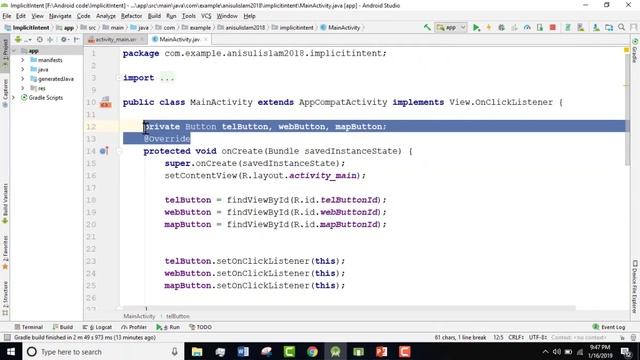Close the MainActivity.java tab
This screenshot has width=640, height=360.
(206, 39)
